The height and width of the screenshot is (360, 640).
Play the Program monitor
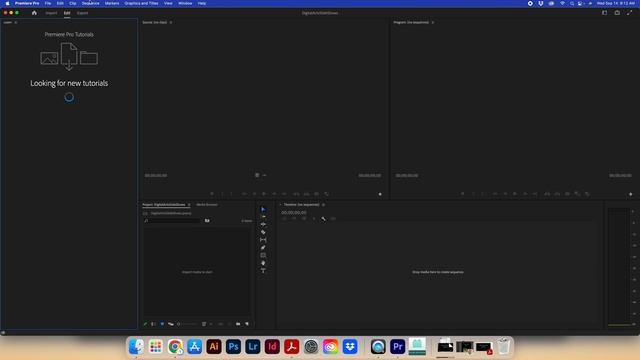point(514,194)
